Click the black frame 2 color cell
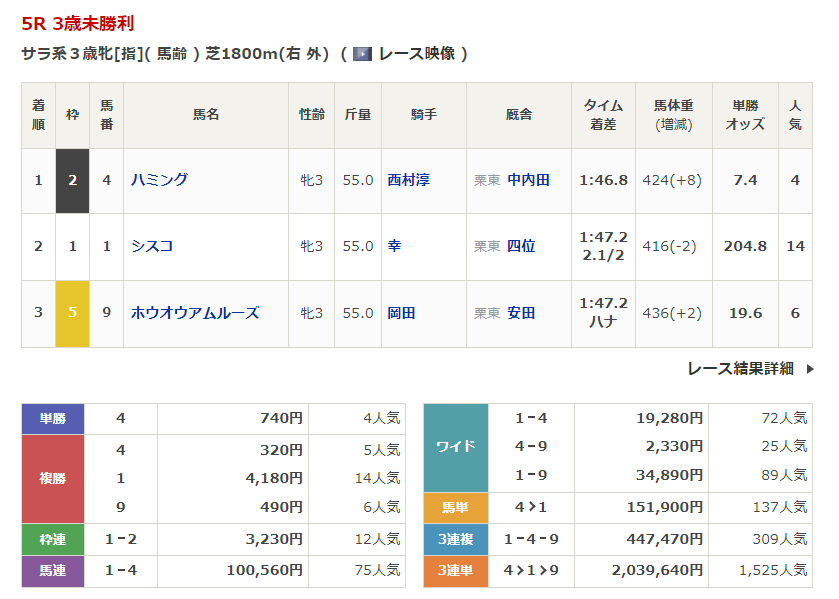The width and height of the screenshot is (839, 599). (72, 180)
